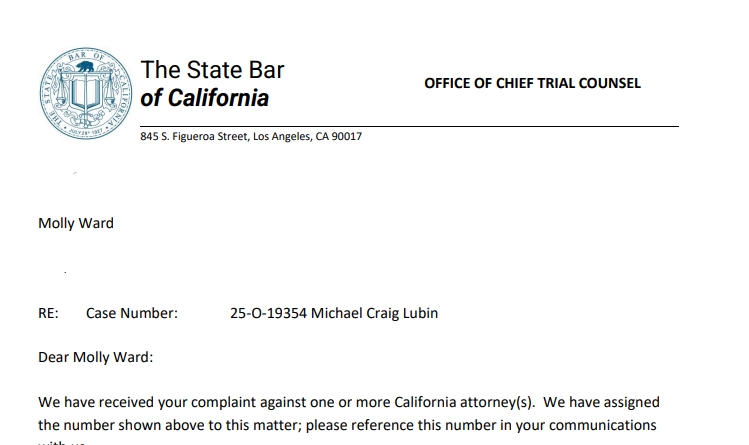The width and height of the screenshot is (749, 445).
Task: Click the "RE:" label
Action: tap(48, 313)
